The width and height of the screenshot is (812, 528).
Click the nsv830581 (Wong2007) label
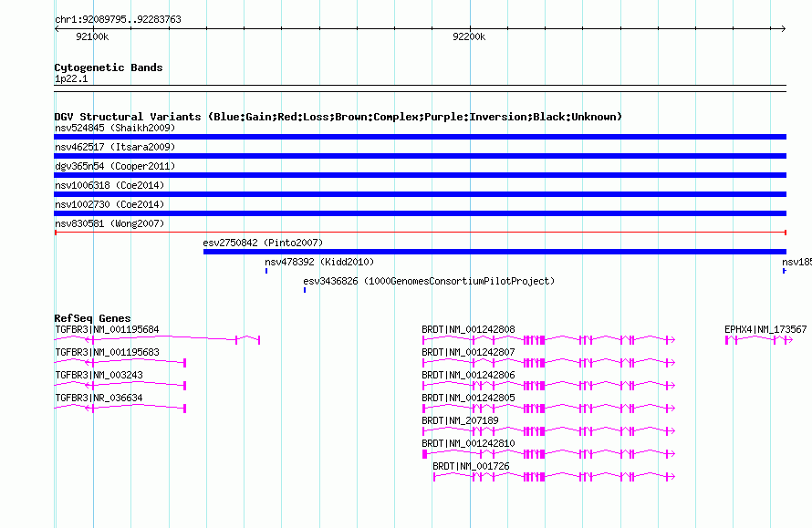click(x=109, y=223)
